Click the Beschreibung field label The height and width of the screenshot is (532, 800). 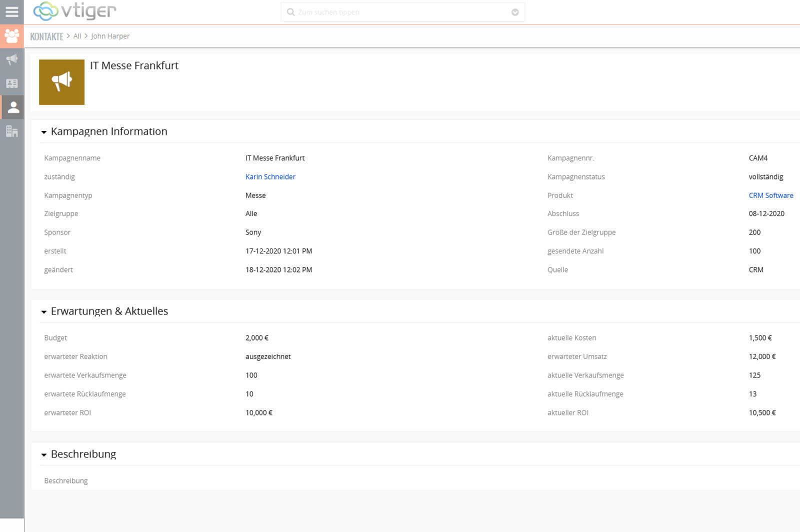[65, 481]
